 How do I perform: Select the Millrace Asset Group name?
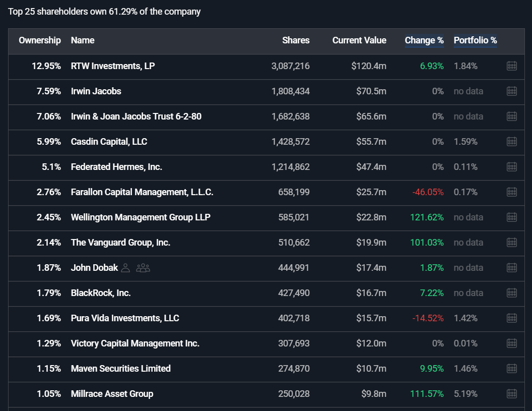pyautogui.click(x=112, y=394)
